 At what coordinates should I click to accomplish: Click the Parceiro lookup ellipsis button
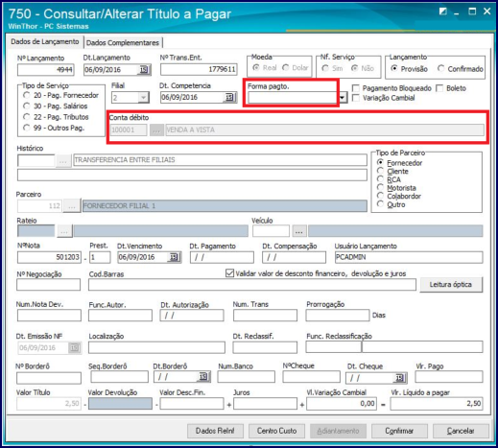point(72,206)
